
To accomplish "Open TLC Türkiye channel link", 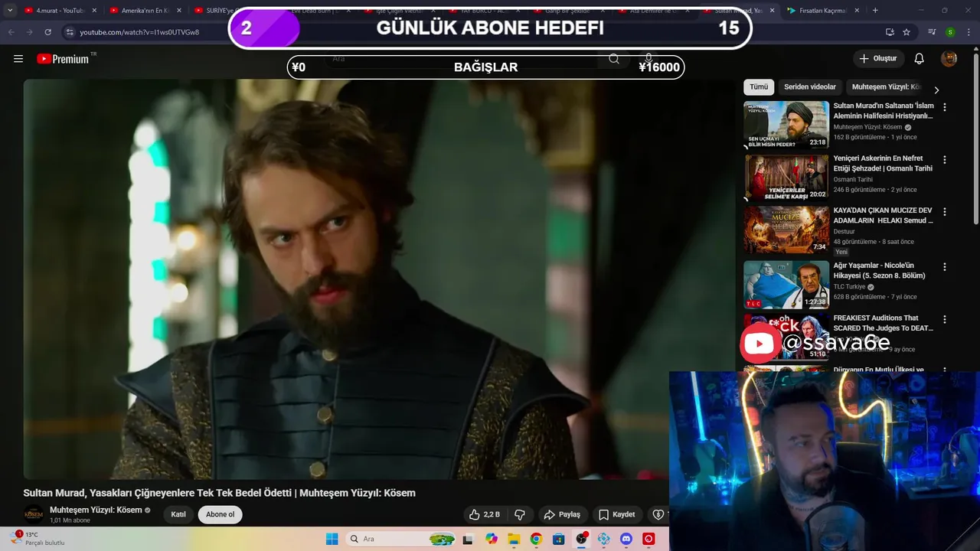I will point(849,287).
